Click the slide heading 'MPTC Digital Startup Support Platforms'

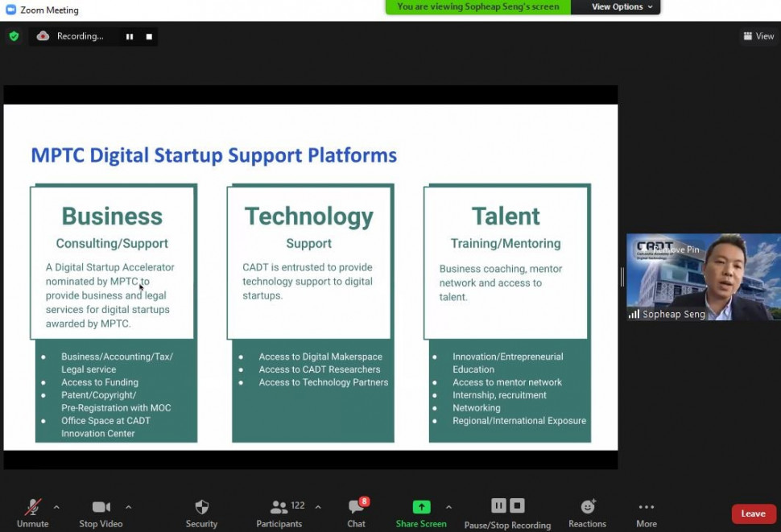(213, 155)
